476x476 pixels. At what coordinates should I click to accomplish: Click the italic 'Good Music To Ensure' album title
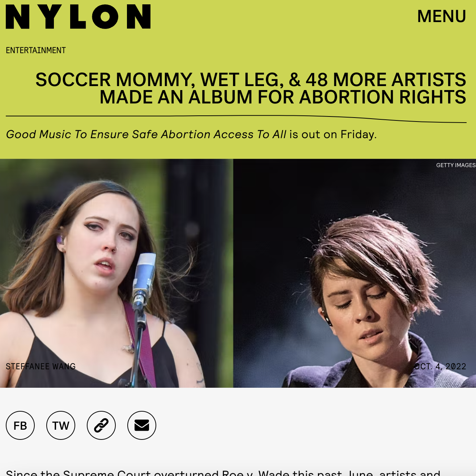146,134
